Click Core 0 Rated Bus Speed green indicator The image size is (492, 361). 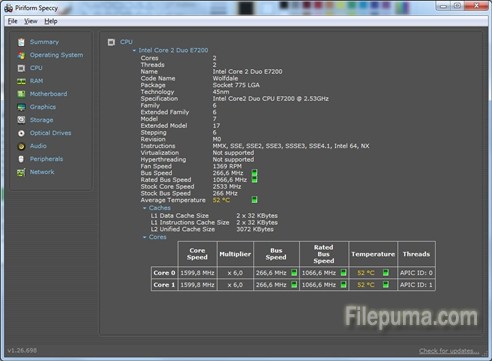(x=343, y=273)
